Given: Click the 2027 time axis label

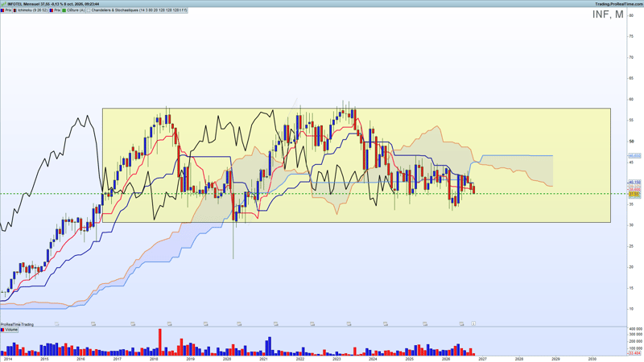Looking at the screenshot, I should pyautogui.click(x=482, y=359).
